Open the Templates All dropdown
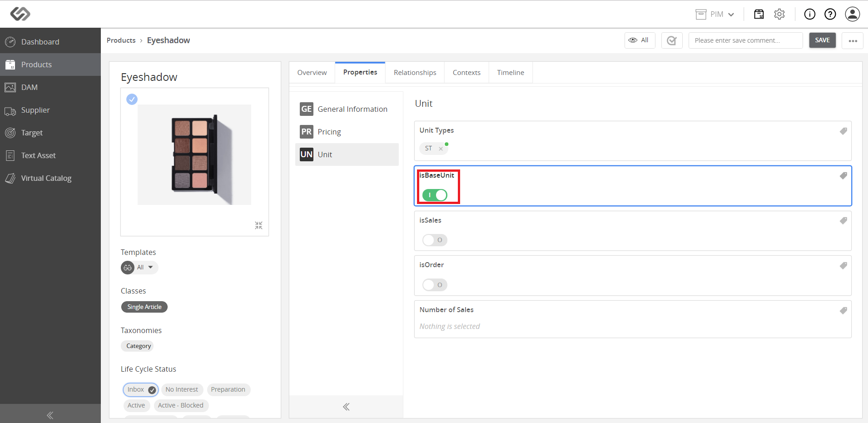The width and height of the screenshot is (868, 423). (139, 267)
